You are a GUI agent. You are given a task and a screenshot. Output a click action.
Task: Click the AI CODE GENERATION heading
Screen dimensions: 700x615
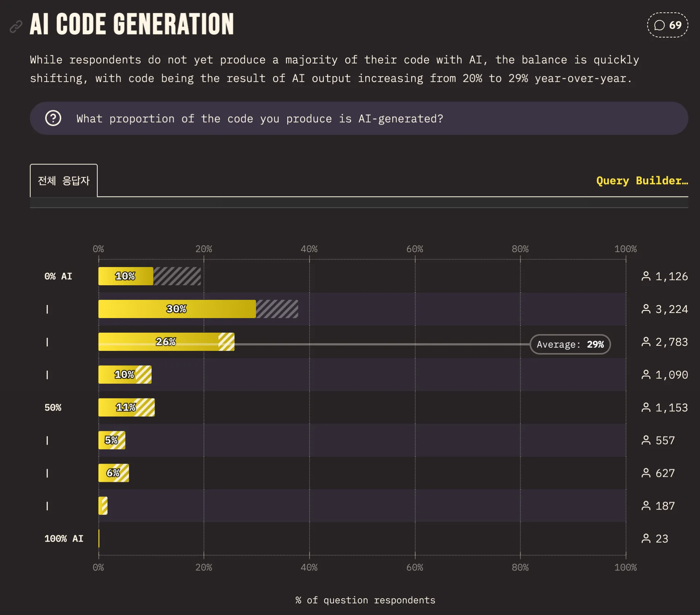click(132, 24)
